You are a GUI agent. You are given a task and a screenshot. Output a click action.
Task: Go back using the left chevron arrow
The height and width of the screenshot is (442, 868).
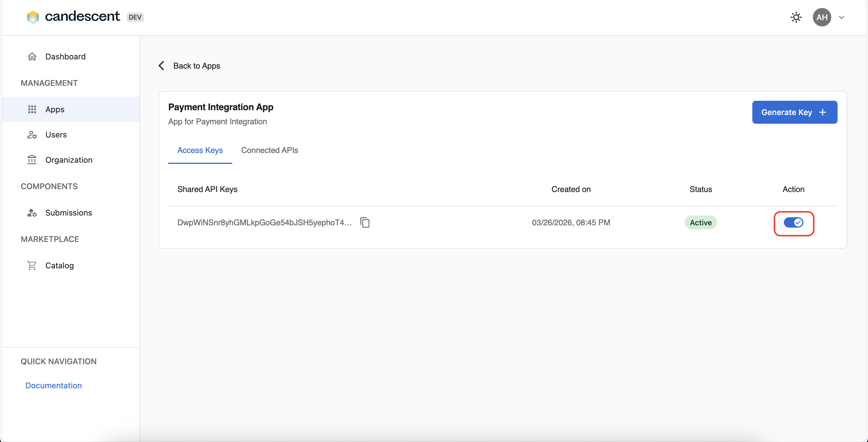162,66
